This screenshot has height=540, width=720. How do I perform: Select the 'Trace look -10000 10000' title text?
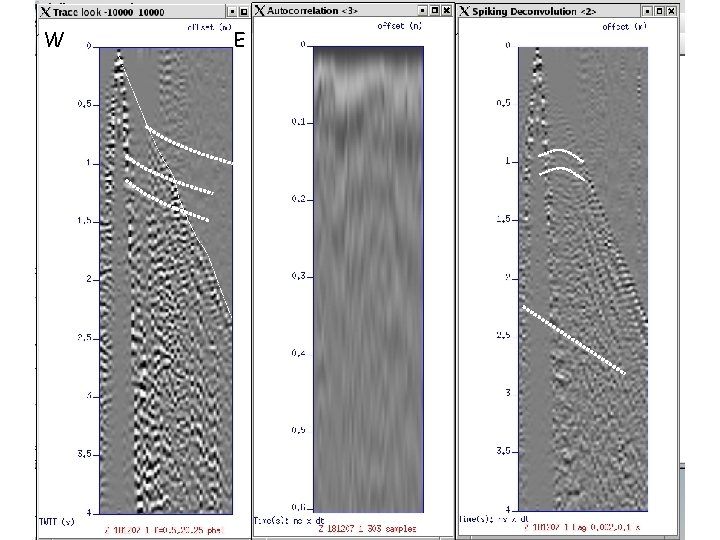(108, 12)
